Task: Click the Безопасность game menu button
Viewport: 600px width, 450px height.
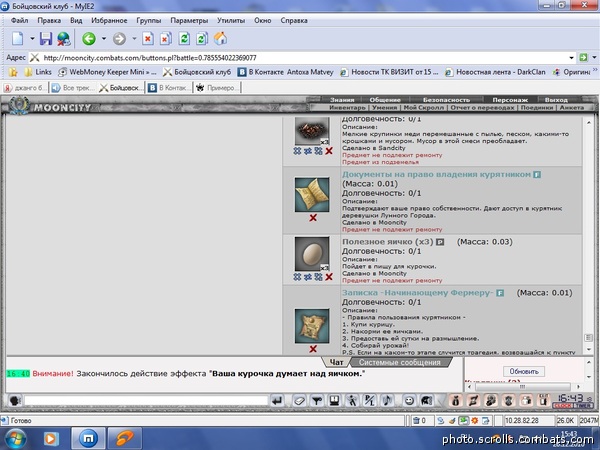Action: pyautogui.click(x=446, y=100)
